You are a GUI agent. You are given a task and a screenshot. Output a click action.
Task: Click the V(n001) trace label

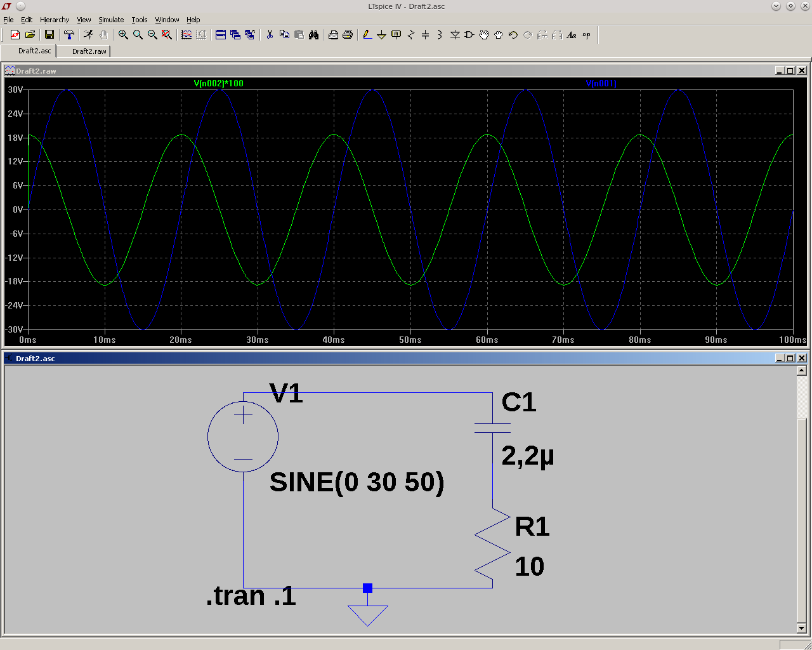[x=601, y=83]
